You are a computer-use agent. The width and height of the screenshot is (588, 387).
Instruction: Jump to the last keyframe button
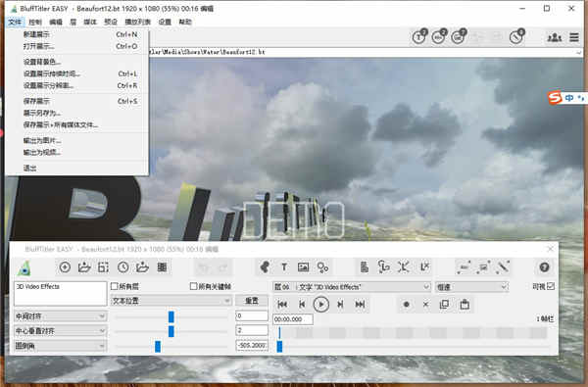360,305
